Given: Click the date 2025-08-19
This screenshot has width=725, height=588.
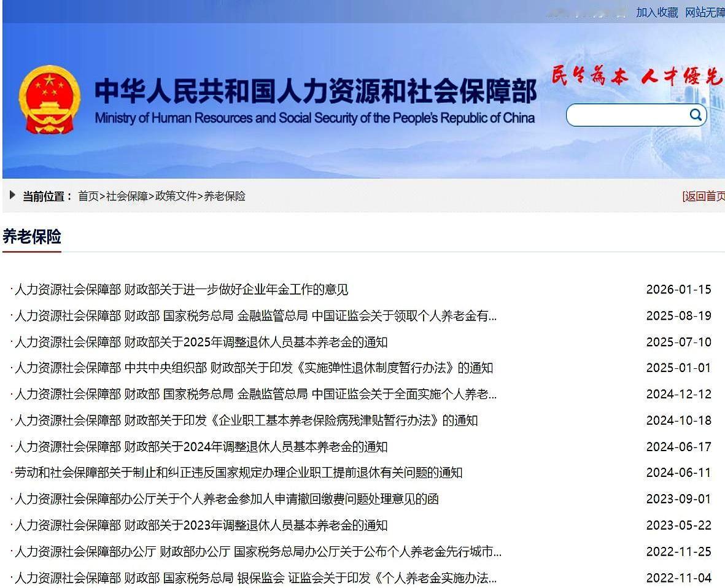Looking at the screenshot, I should (x=678, y=315).
